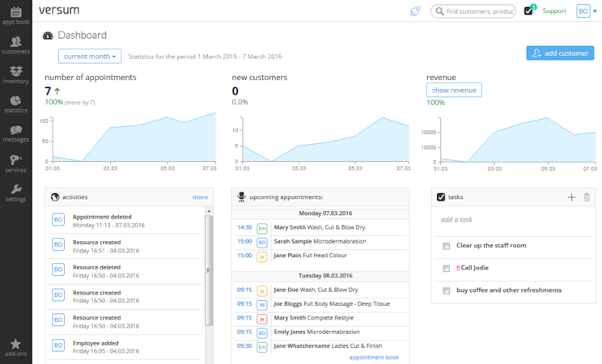Click the activities panel scrollbar
This screenshot has width=602, height=364.
(209, 271)
